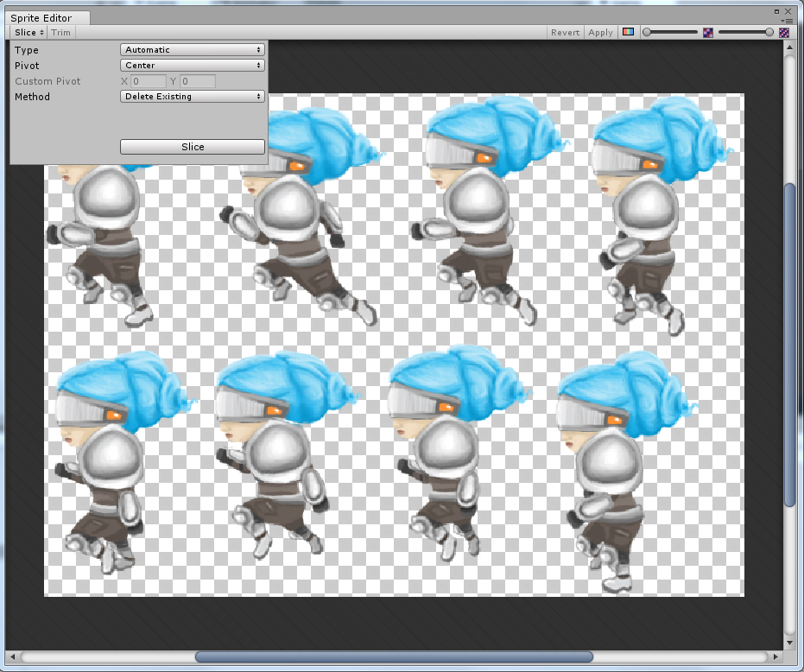Click the checkered texture icon beside zoom slider
Viewport: 804px width, 672px height.
(708, 32)
